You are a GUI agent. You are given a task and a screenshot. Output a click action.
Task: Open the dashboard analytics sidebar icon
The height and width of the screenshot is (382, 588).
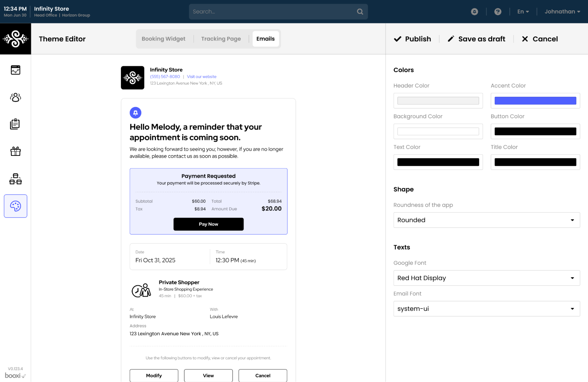[x=15, y=70]
